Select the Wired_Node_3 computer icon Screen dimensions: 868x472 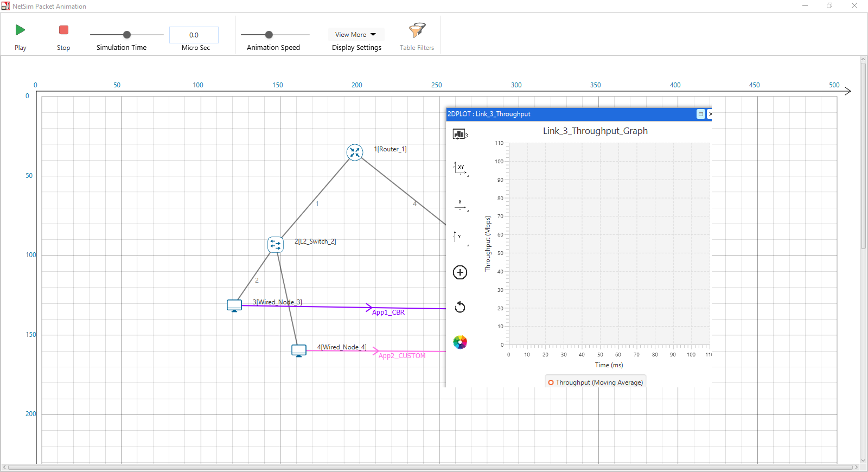(234, 306)
